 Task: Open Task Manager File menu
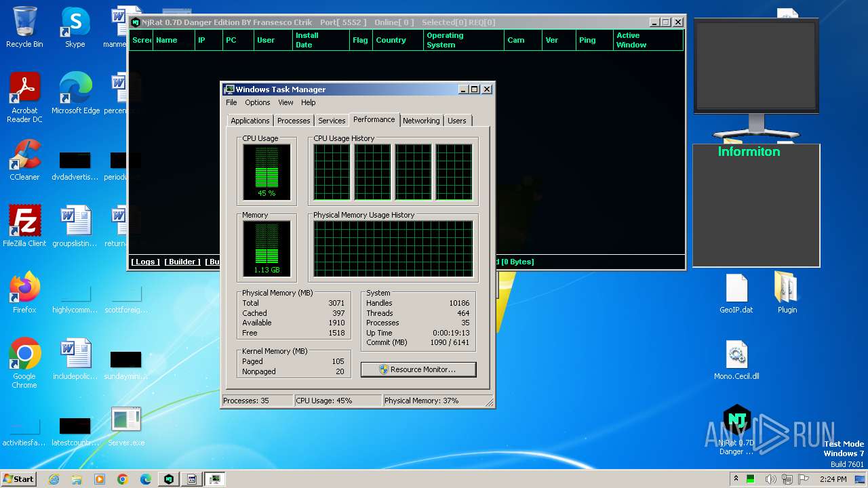tap(231, 102)
